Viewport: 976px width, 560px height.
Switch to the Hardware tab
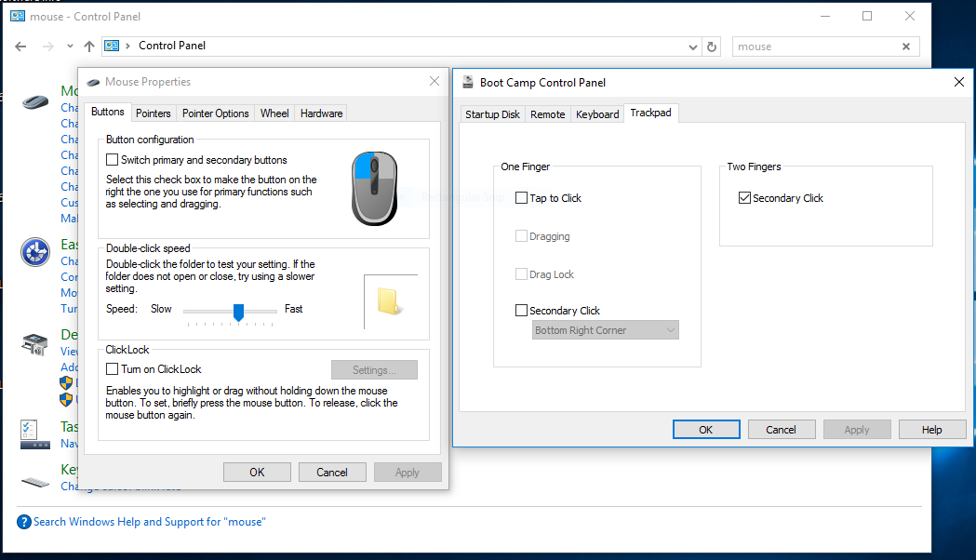(x=321, y=113)
